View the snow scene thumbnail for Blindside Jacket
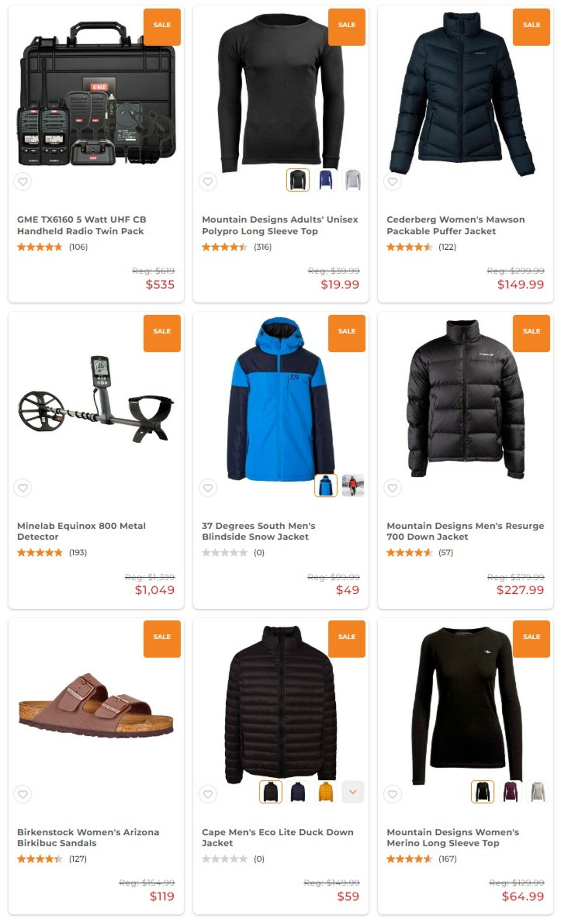This screenshot has width=561, height=924. [353, 486]
